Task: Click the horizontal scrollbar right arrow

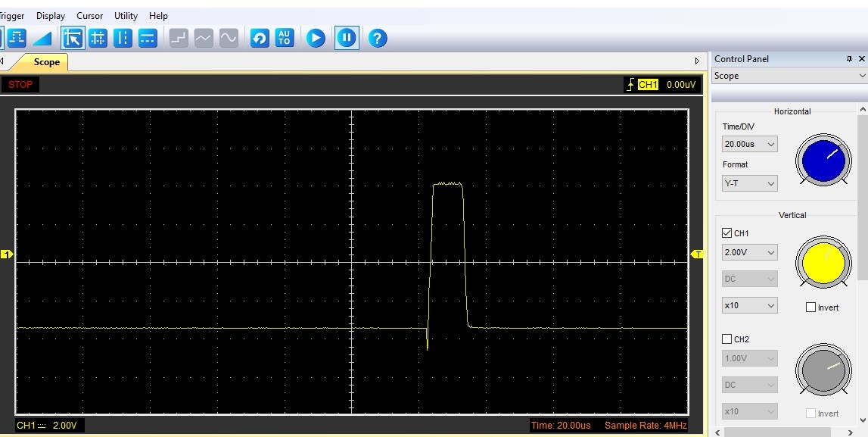Action: click(851, 432)
